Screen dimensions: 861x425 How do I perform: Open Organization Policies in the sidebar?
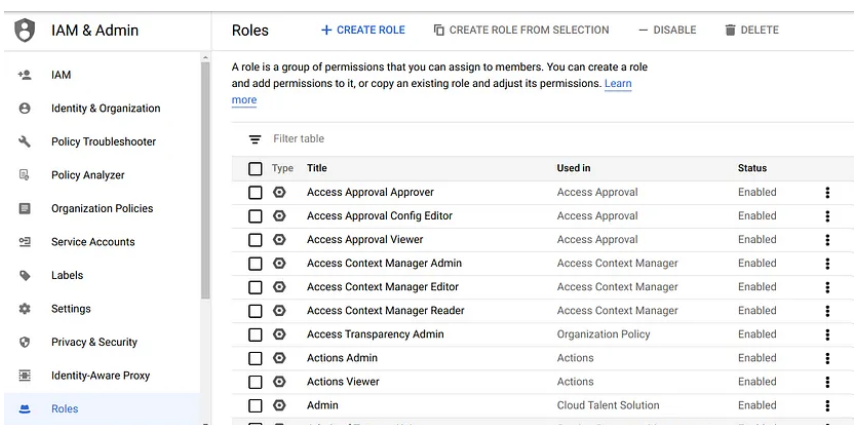tap(102, 209)
